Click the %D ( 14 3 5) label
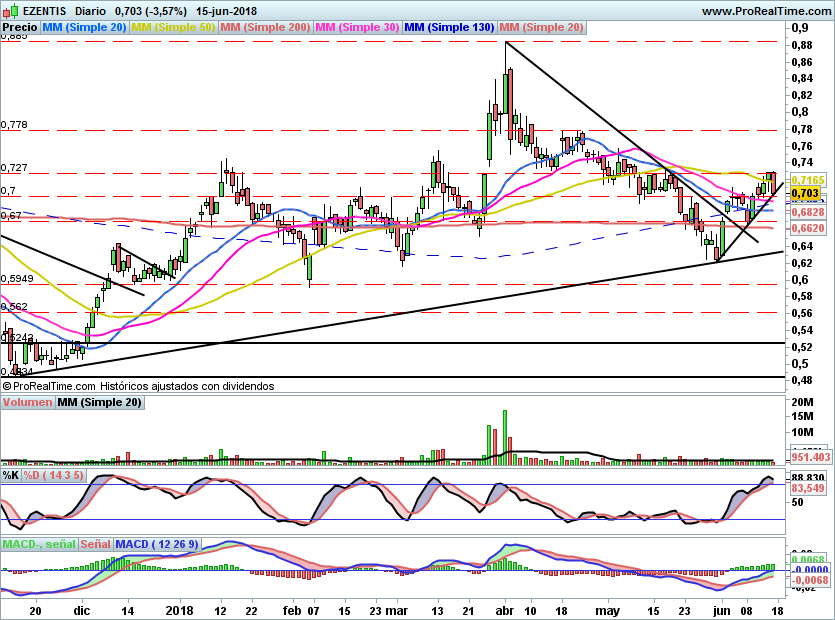 [x=53, y=475]
